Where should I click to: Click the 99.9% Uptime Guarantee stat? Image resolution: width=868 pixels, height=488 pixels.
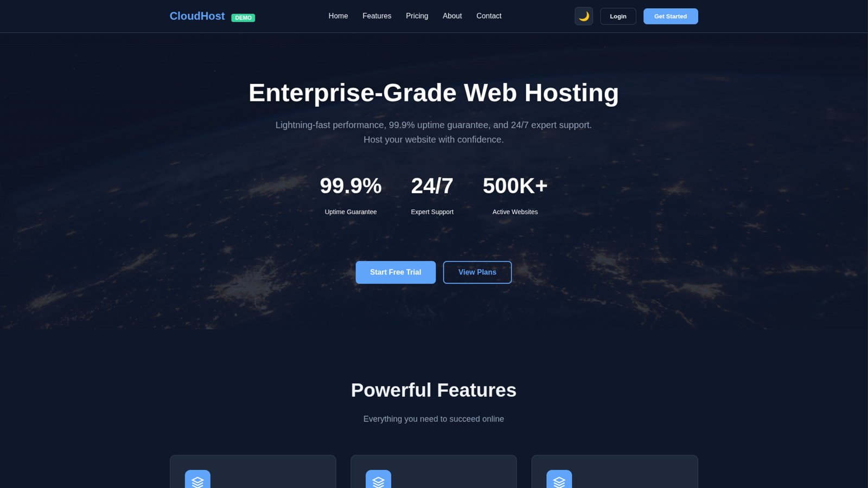click(350, 194)
